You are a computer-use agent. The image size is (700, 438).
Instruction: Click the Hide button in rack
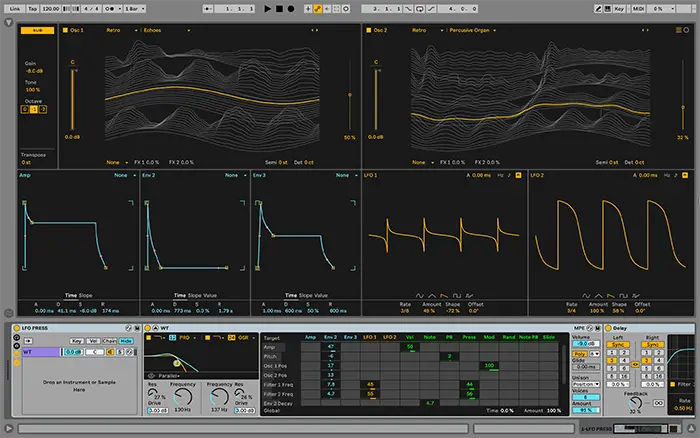126,341
